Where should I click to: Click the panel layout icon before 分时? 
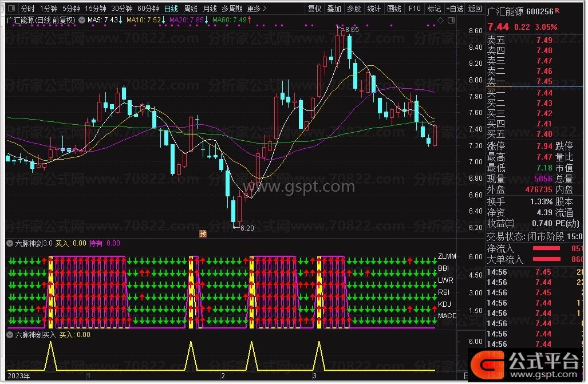[x=11, y=8]
